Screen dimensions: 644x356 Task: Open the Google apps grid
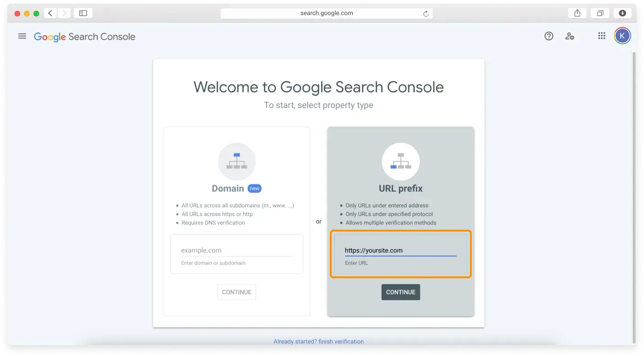pyautogui.click(x=602, y=36)
